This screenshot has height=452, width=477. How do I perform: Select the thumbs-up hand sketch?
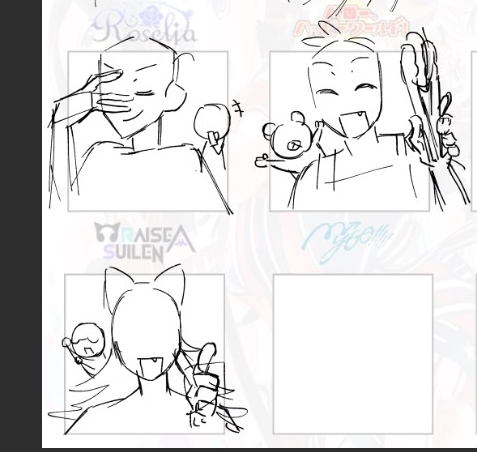coord(204,383)
